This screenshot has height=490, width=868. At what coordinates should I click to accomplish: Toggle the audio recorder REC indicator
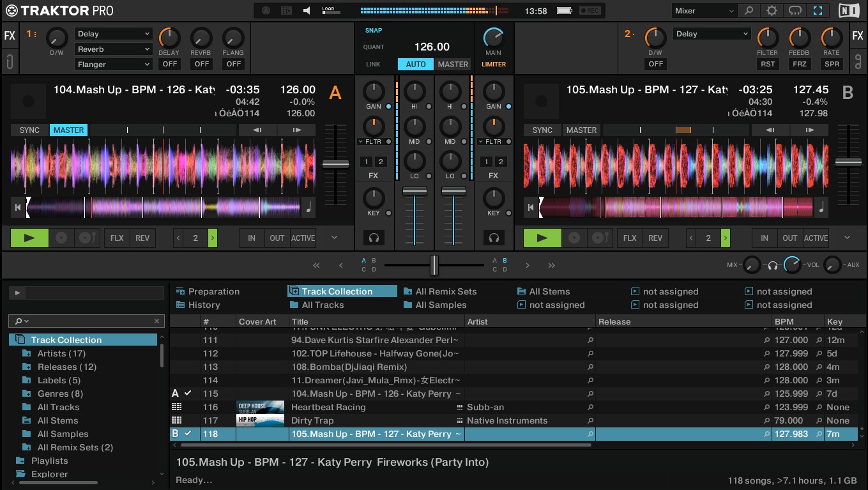589,11
